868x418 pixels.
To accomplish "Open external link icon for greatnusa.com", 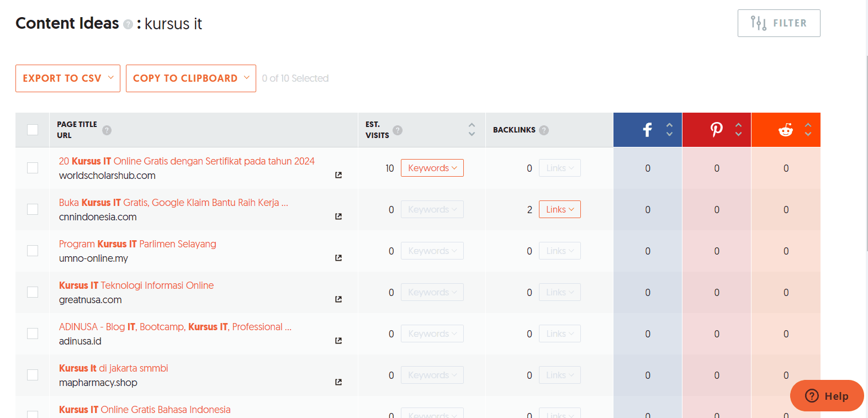I will pos(338,299).
